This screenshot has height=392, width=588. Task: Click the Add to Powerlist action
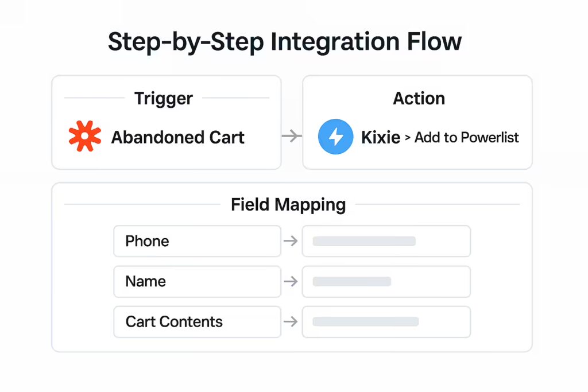[x=466, y=137]
